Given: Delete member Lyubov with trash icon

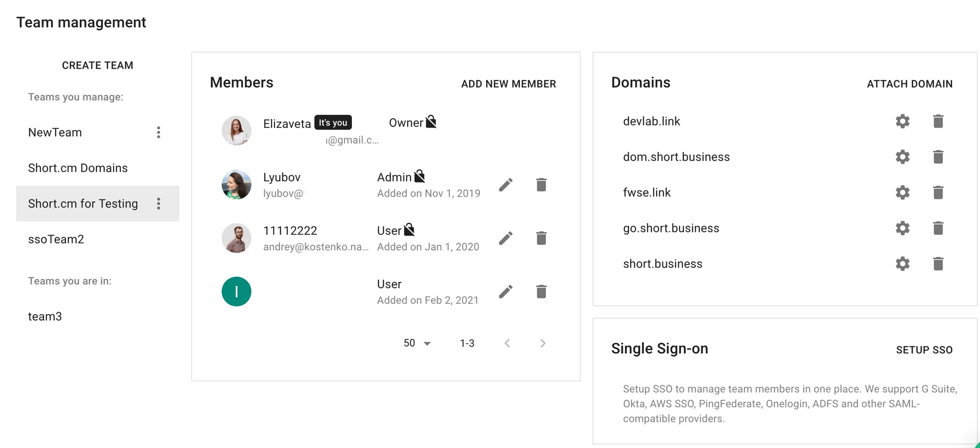Looking at the screenshot, I should point(541,185).
